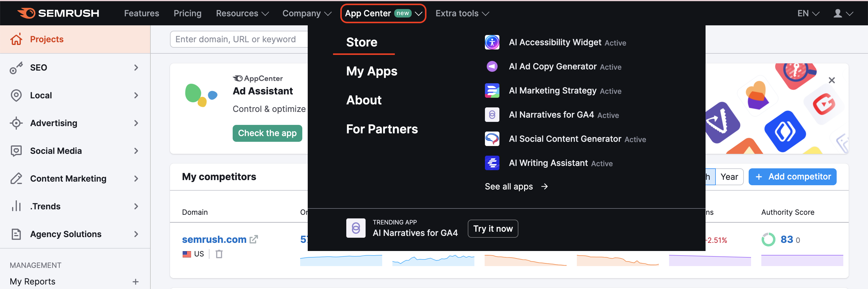The width and height of the screenshot is (868, 289).
Task: Open My Reports in Management
Action: pyautogui.click(x=32, y=281)
